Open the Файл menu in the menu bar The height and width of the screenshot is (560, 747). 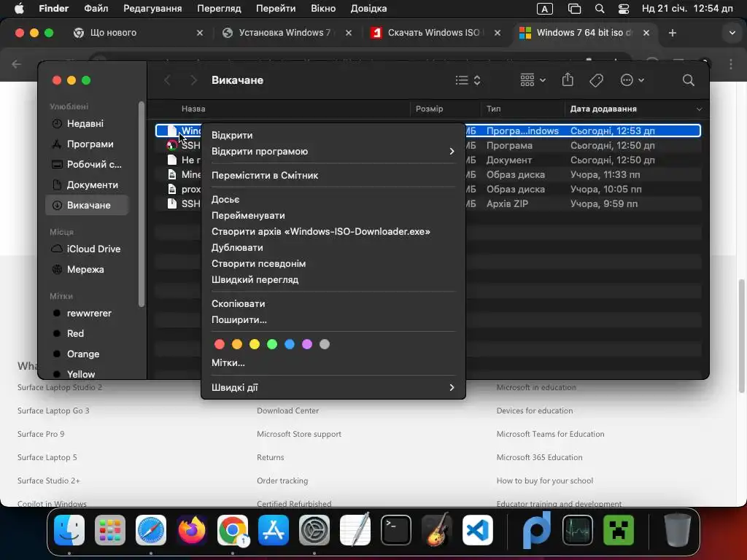click(x=96, y=9)
